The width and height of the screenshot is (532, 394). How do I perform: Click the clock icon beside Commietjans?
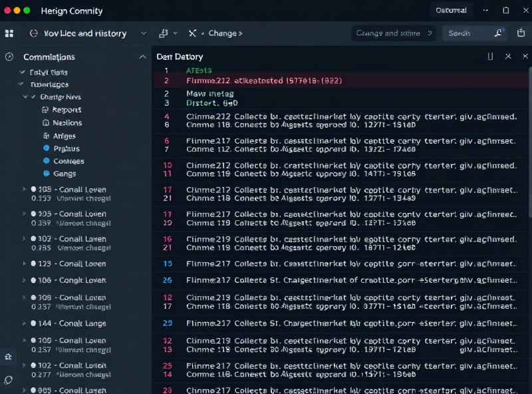9,57
